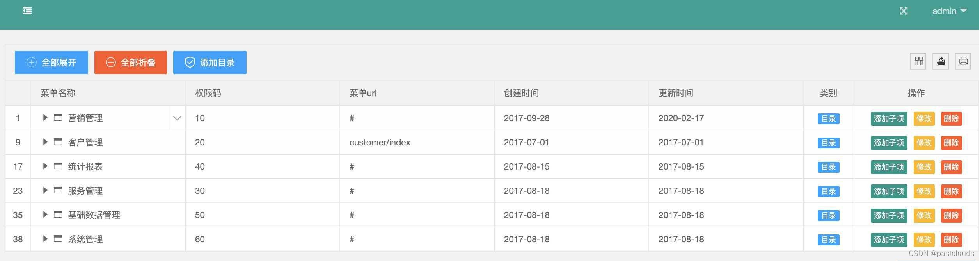
Task: Expand the 基础数据管理 tree row
Action: 45,215
